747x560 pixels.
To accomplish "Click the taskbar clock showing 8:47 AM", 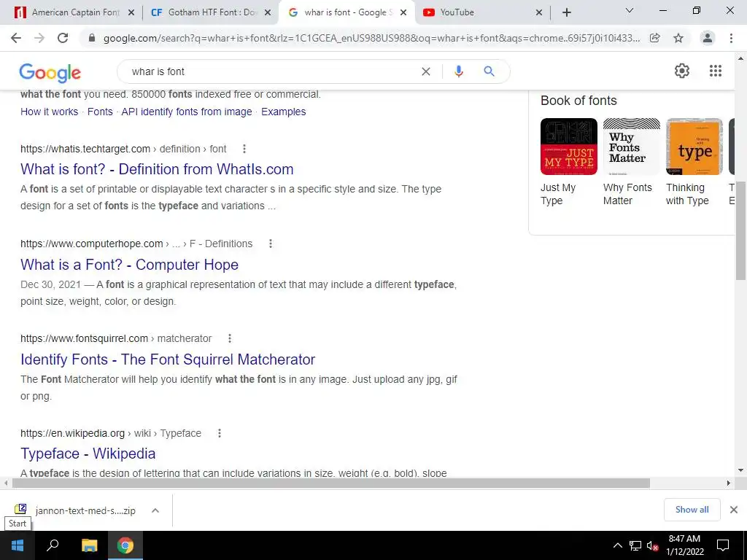I will click(x=684, y=545).
